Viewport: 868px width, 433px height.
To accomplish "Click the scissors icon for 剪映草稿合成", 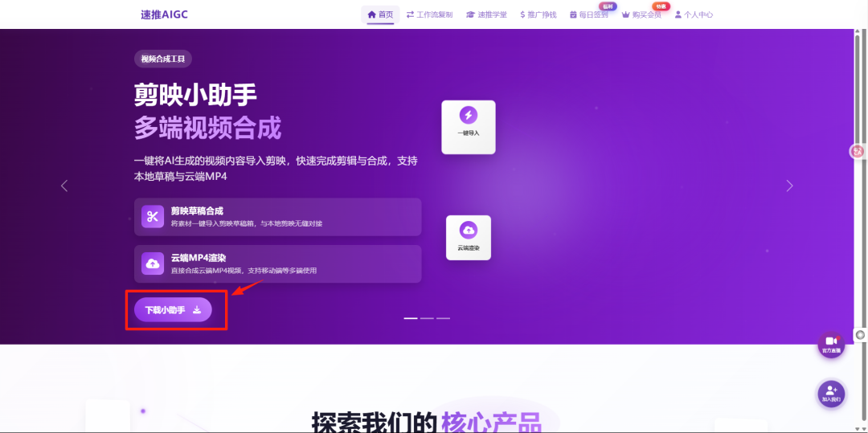I will (152, 217).
